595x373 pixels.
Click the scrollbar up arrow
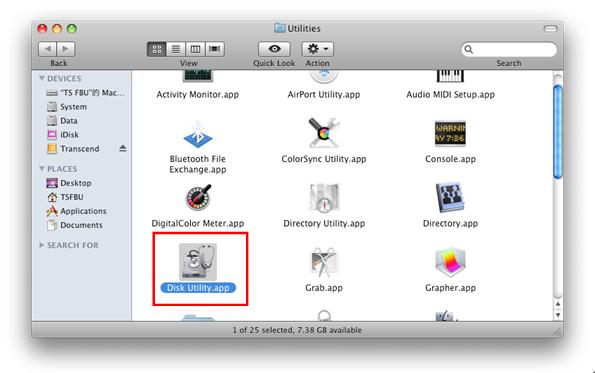point(558,304)
